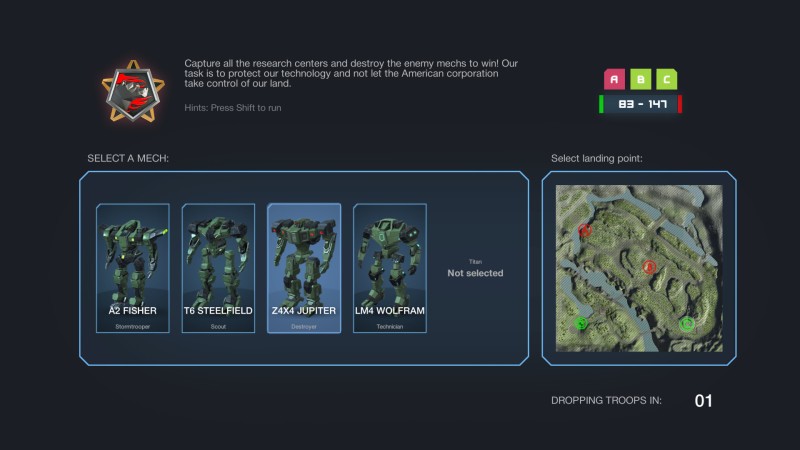Click the drop countdown timer showing 01
The image size is (800, 450).
point(704,401)
